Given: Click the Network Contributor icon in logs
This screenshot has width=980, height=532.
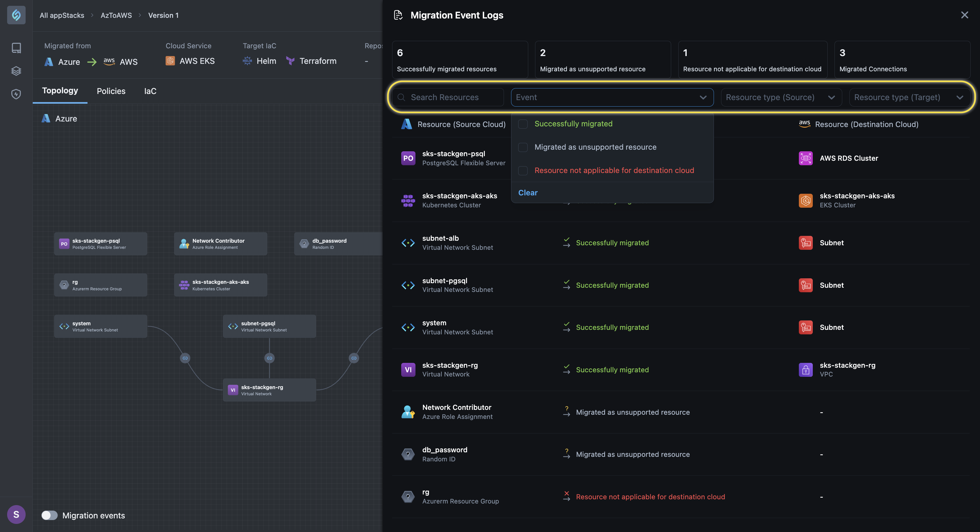Looking at the screenshot, I should (408, 412).
